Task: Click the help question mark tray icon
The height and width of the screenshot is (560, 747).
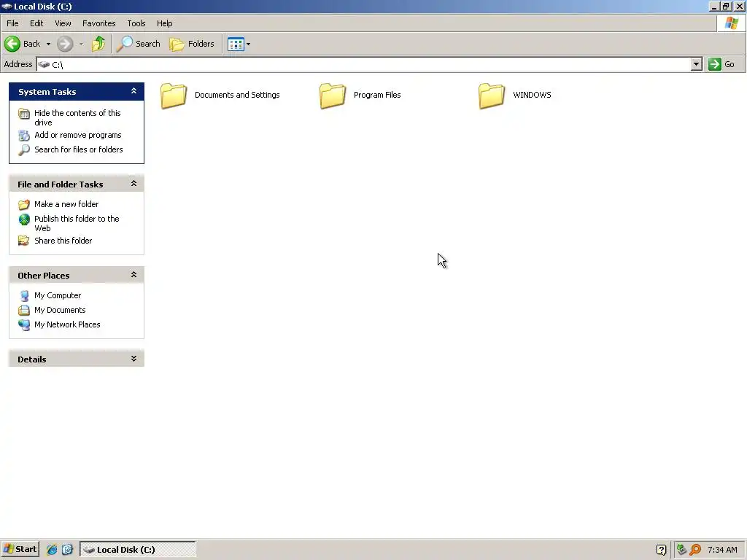Action: [x=661, y=550]
